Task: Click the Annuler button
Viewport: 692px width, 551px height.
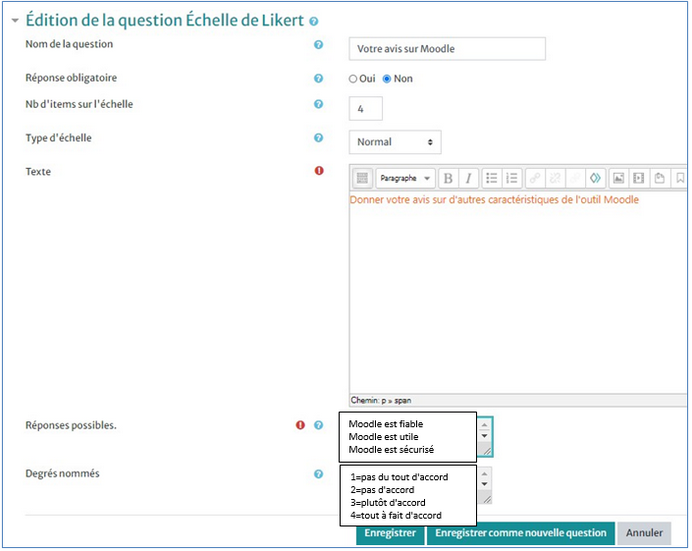Action: point(644,533)
